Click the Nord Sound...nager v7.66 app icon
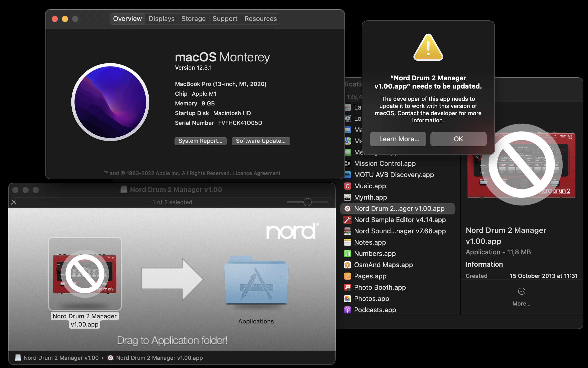Screen dimensions: 588x368 click(347, 231)
